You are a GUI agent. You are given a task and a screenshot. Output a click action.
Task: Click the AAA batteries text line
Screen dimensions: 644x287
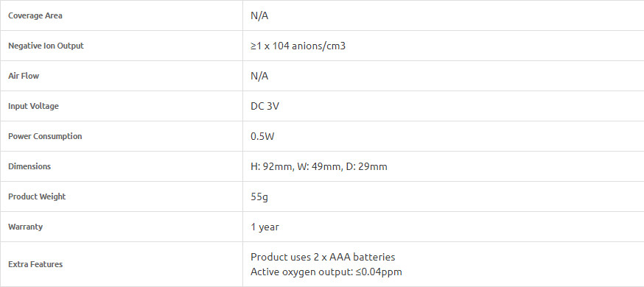click(x=323, y=257)
